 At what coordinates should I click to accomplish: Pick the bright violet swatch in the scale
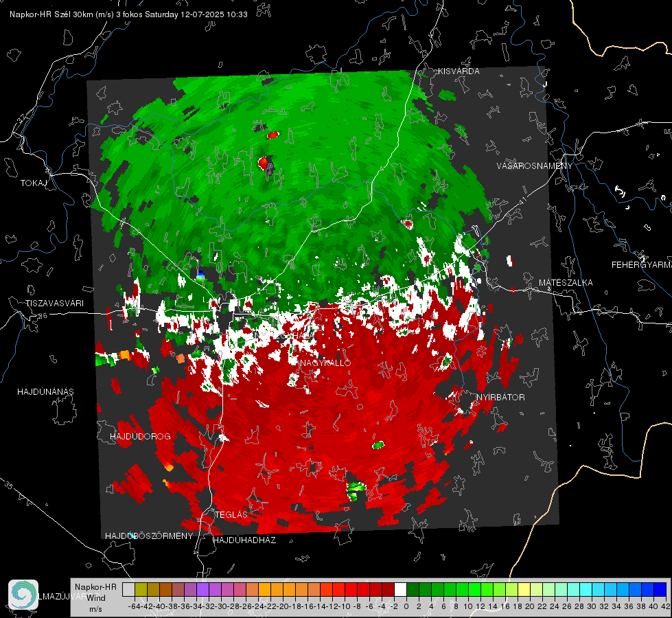click(202, 590)
